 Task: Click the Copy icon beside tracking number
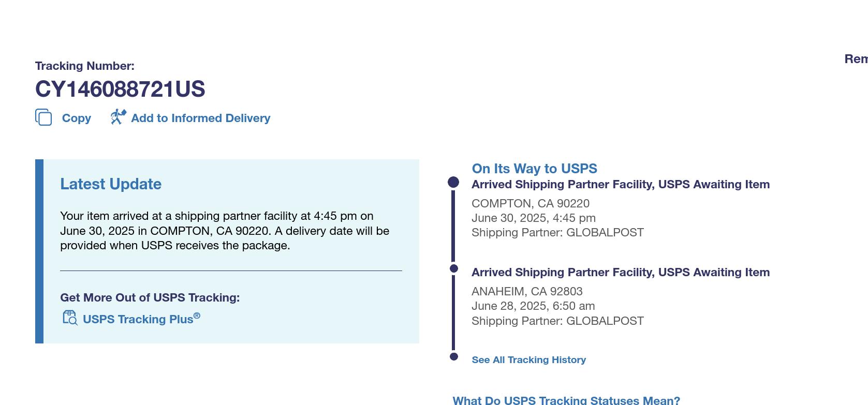(43, 117)
